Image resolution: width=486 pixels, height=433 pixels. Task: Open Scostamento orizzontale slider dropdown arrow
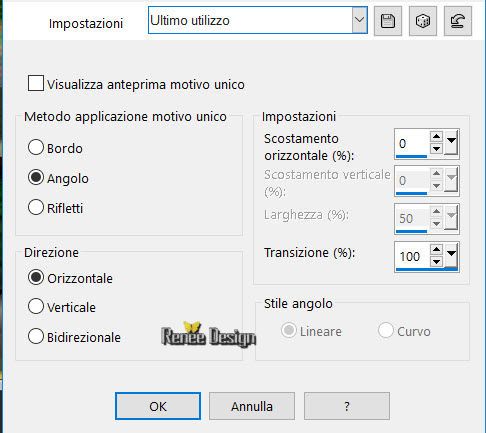point(451,143)
